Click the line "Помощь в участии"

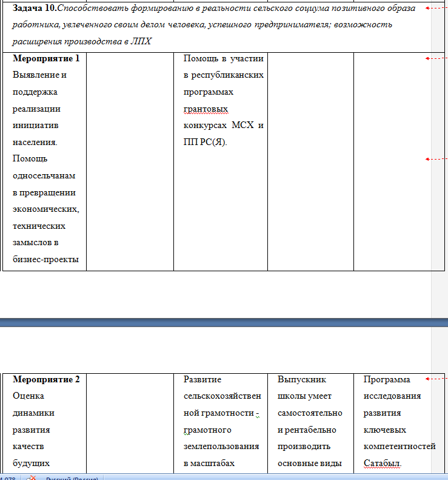coord(224,58)
